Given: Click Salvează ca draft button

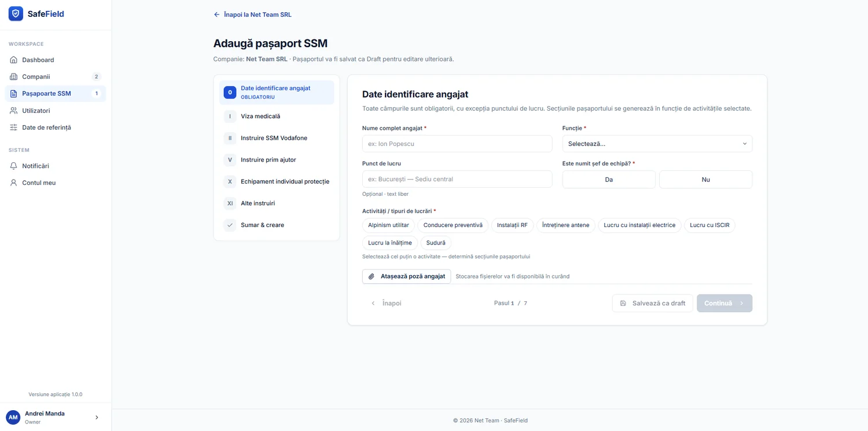Looking at the screenshot, I should tap(652, 303).
